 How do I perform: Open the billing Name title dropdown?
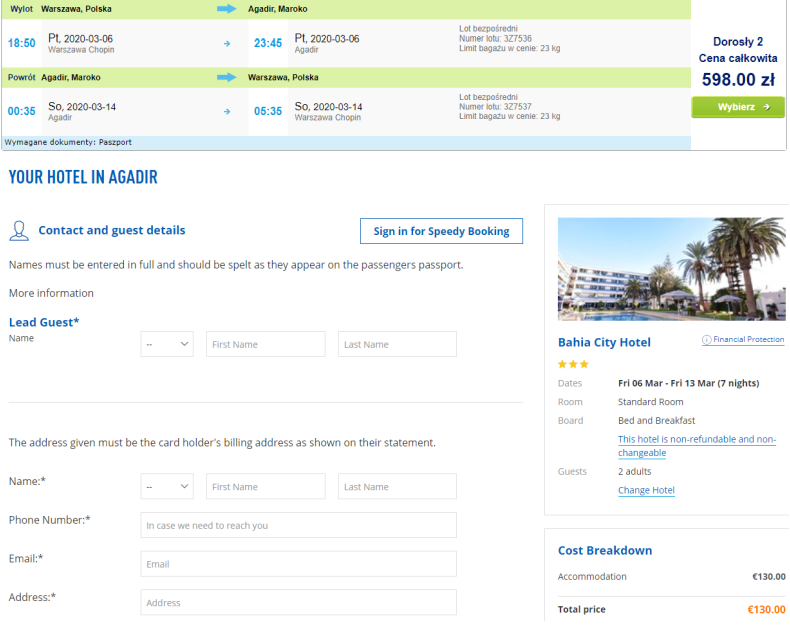(x=167, y=486)
